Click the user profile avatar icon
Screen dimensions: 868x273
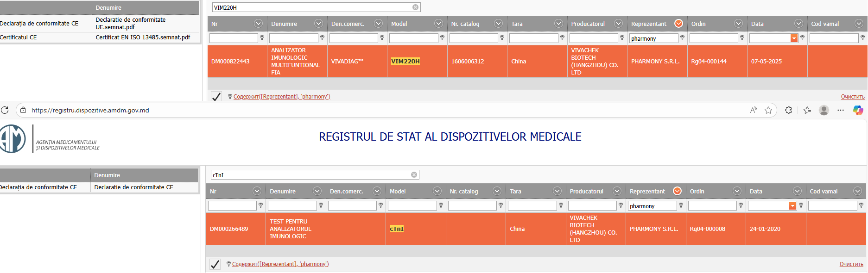coord(824,110)
